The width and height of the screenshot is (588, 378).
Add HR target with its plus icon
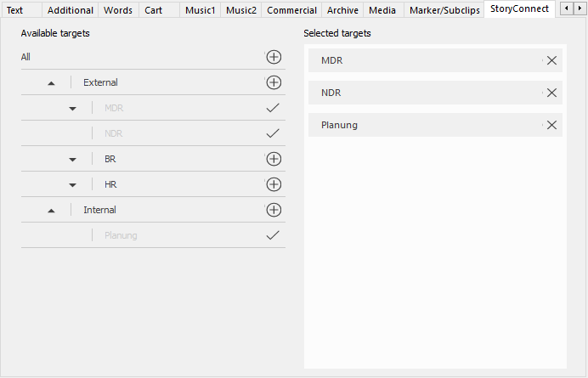(x=274, y=184)
